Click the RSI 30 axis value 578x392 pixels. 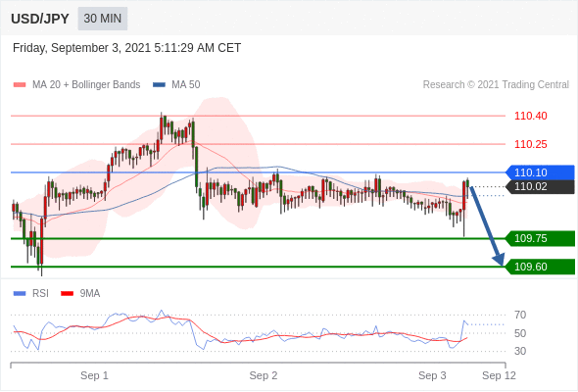[x=520, y=351]
